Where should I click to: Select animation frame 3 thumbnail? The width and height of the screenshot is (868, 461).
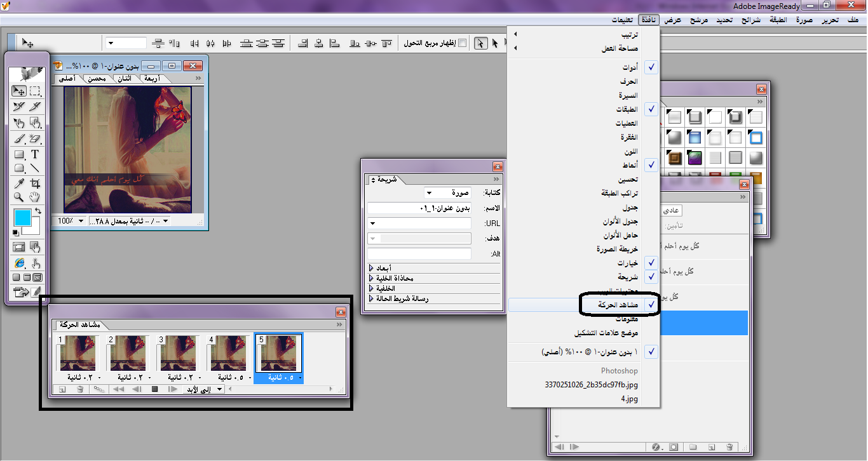pos(177,354)
